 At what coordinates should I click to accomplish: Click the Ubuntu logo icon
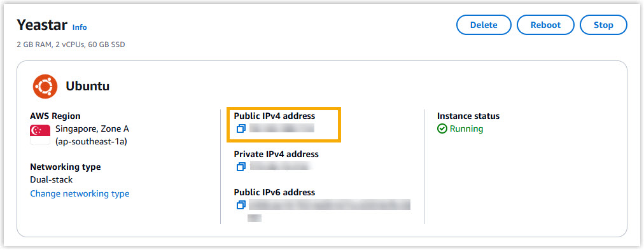pos(45,87)
